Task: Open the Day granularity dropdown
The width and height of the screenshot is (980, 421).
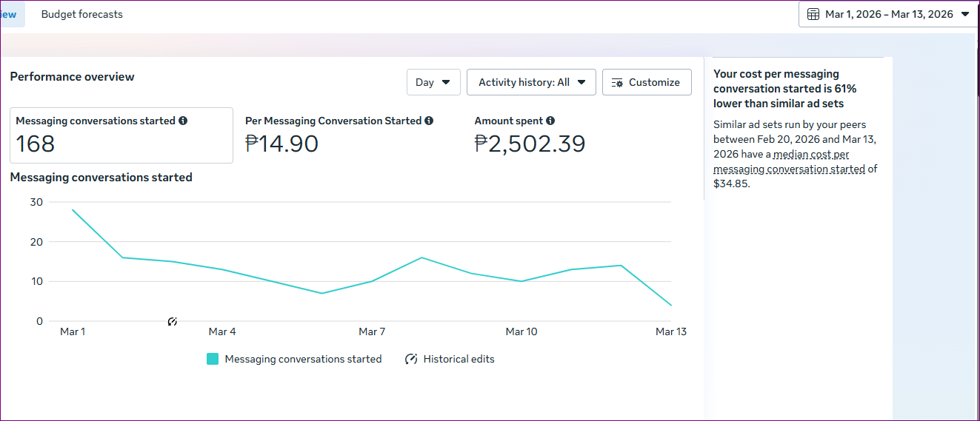Action: tap(433, 82)
